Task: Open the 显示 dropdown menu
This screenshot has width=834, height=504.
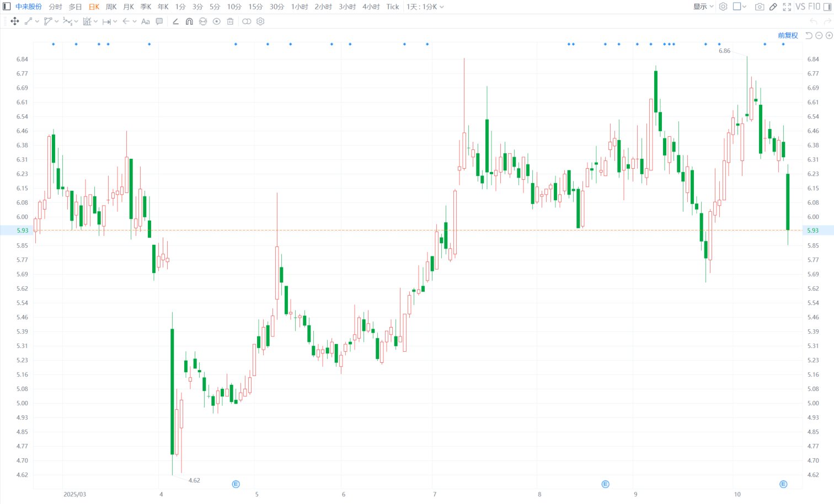Action: point(703,7)
